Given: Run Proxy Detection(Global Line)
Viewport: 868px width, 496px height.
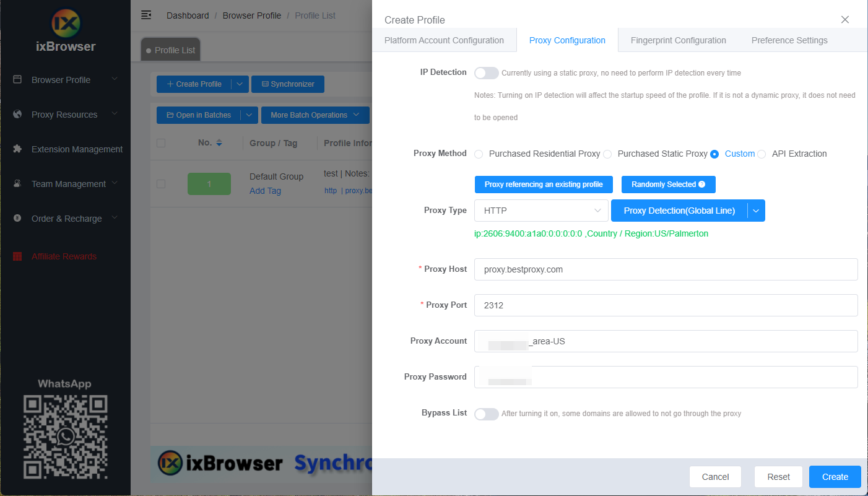Looking at the screenshot, I should [x=679, y=211].
